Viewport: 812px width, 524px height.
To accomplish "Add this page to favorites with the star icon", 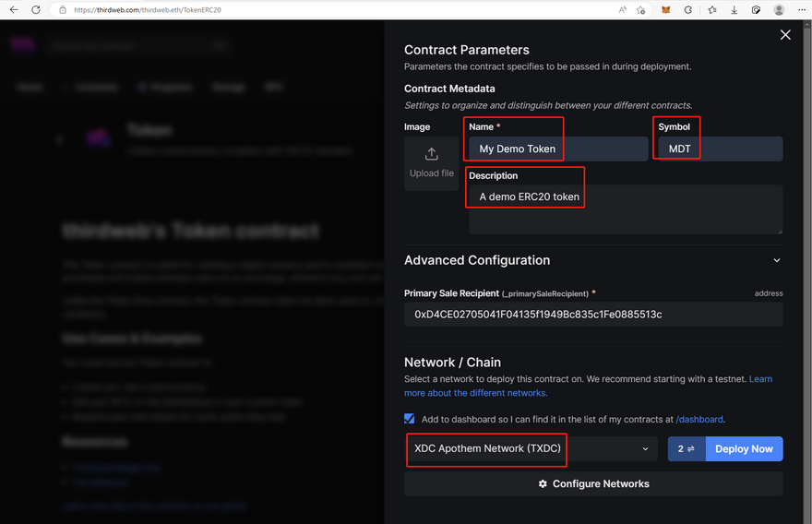I will click(641, 10).
